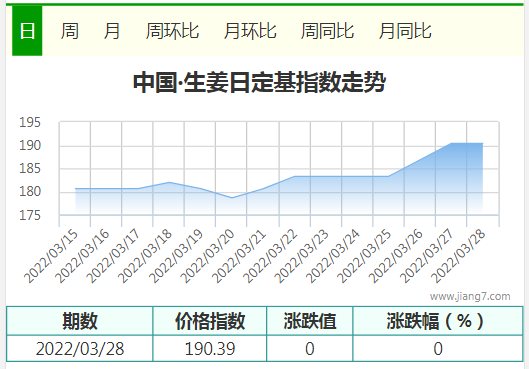The width and height of the screenshot is (529, 369).
Task: Click the 2022/03/18 axis label
Action: tap(145, 256)
